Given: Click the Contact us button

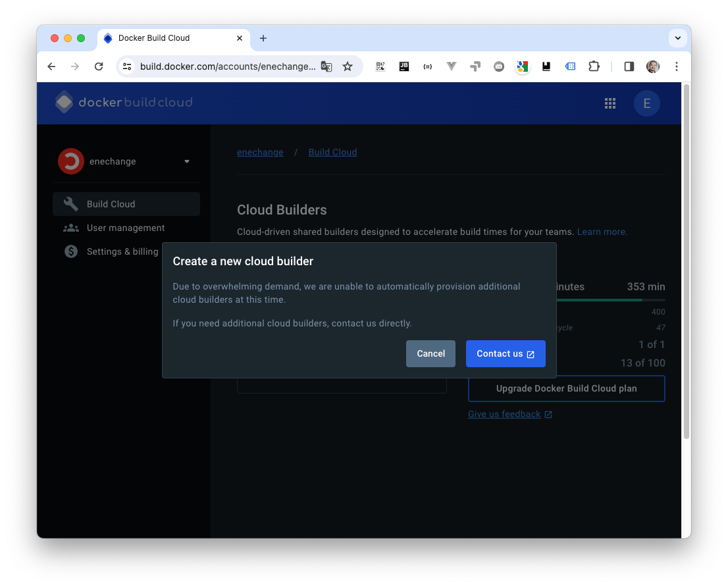Looking at the screenshot, I should point(506,353).
